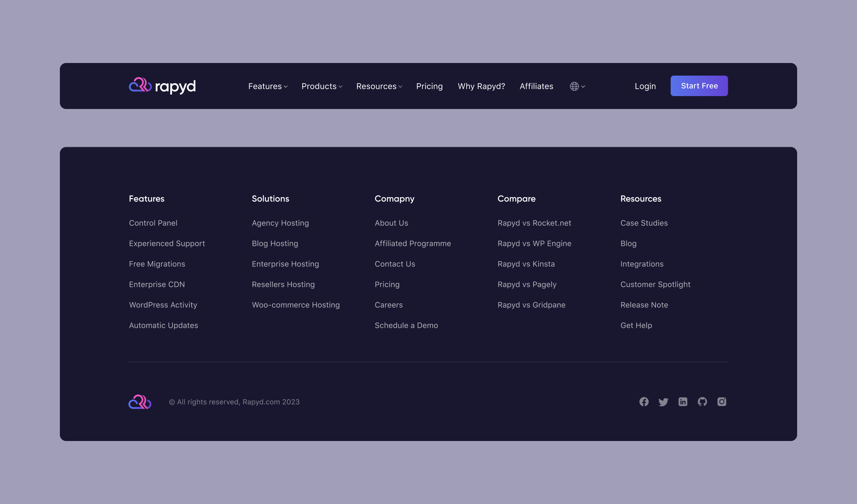Viewport: 857px width, 504px height.
Task: Go to Free Migrations
Action: point(157,264)
